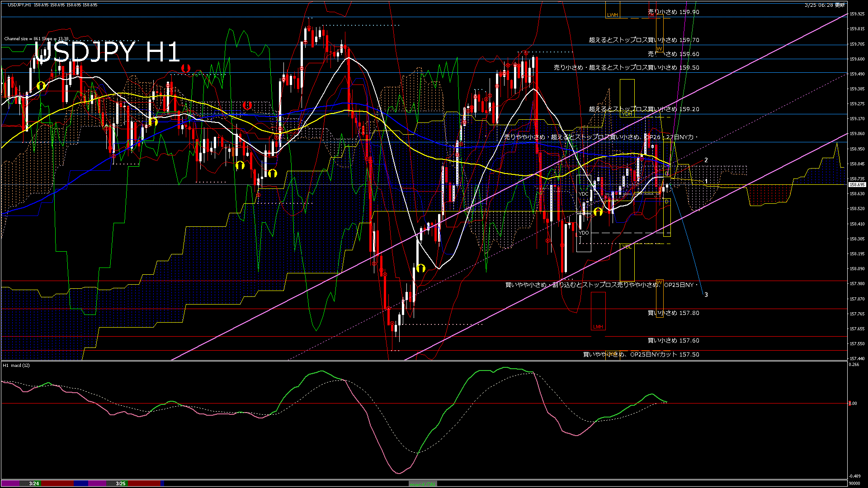
Task: Click the 売り小さめ 159.90 order label
Action: tap(673, 12)
